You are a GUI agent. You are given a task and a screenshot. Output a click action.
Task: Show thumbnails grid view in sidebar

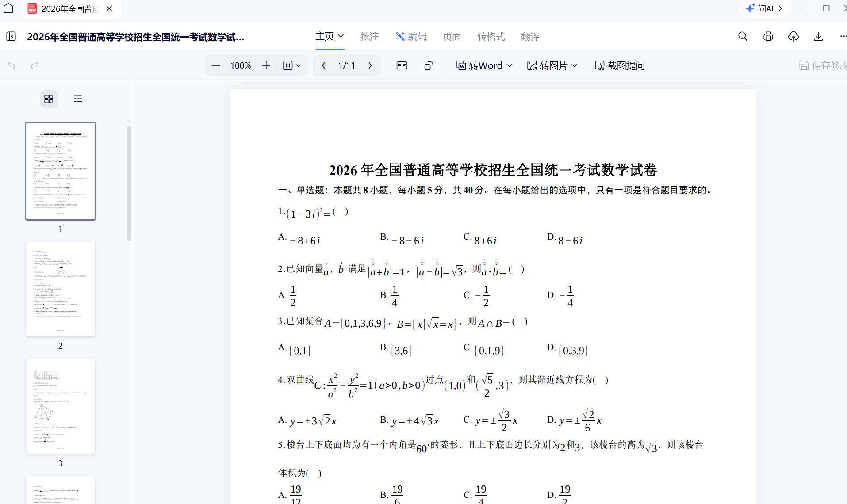click(x=49, y=99)
